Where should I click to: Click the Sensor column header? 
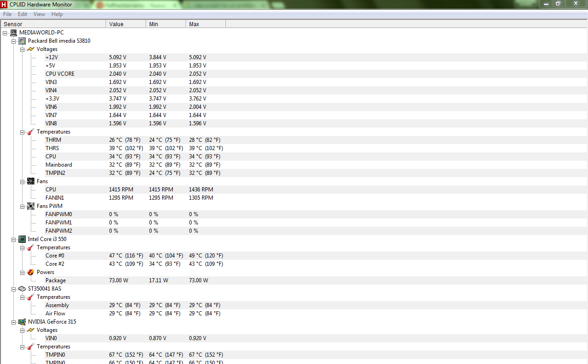pyautogui.click(x=53, y=24)
